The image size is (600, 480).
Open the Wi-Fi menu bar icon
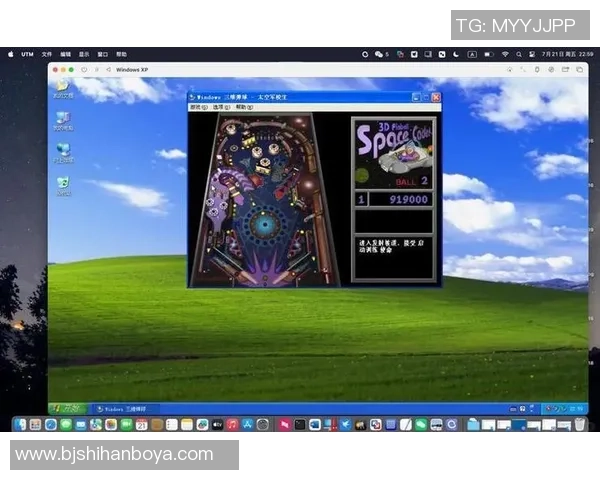505,54
